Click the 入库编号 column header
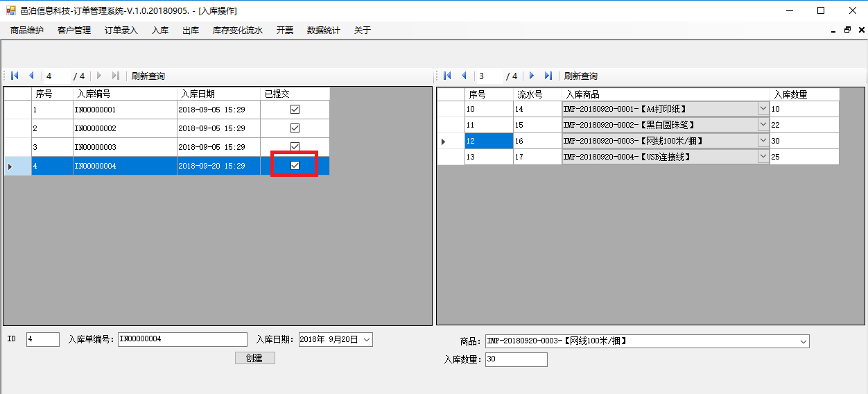This screenshot has height=394, width=868. pyautogui.click(x=125, y=94)
